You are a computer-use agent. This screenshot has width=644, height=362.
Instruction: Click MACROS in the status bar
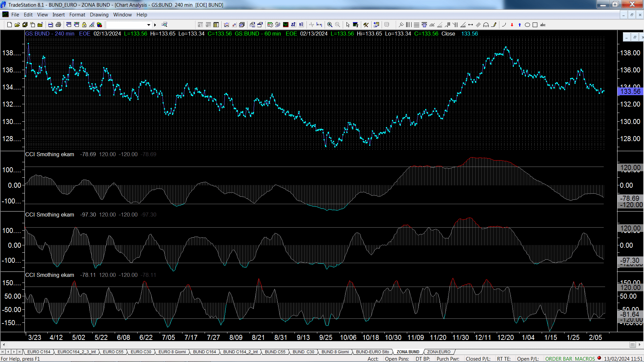pos(585,359)
